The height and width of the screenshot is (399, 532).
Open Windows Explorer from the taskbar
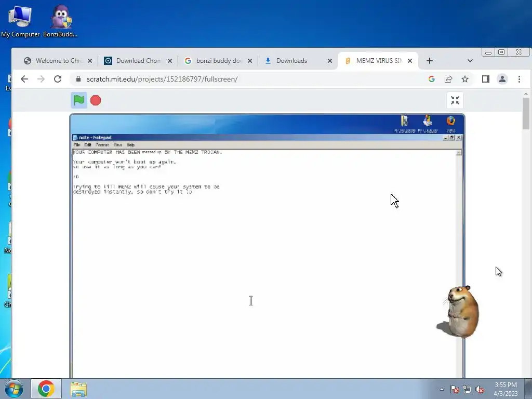point(78,389)
